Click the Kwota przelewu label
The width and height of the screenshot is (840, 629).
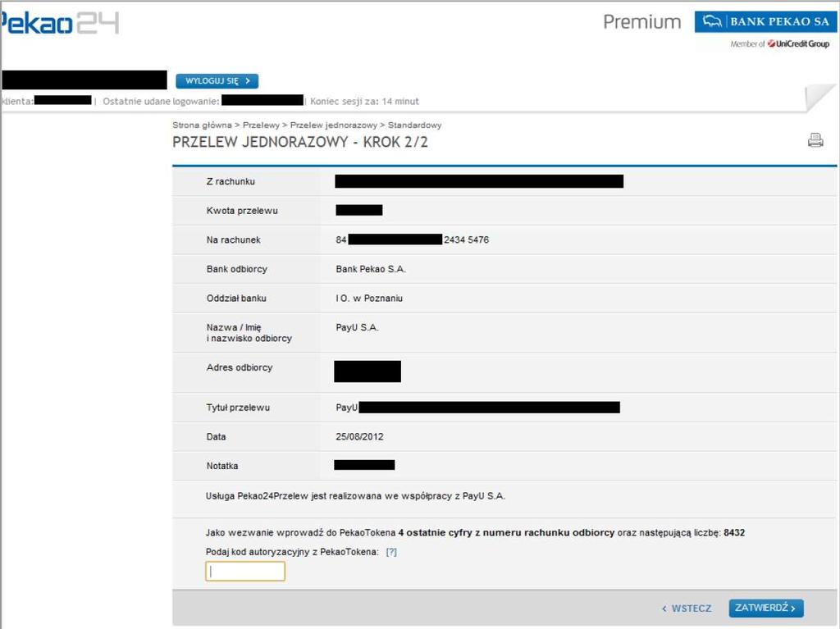click(242, 211)
